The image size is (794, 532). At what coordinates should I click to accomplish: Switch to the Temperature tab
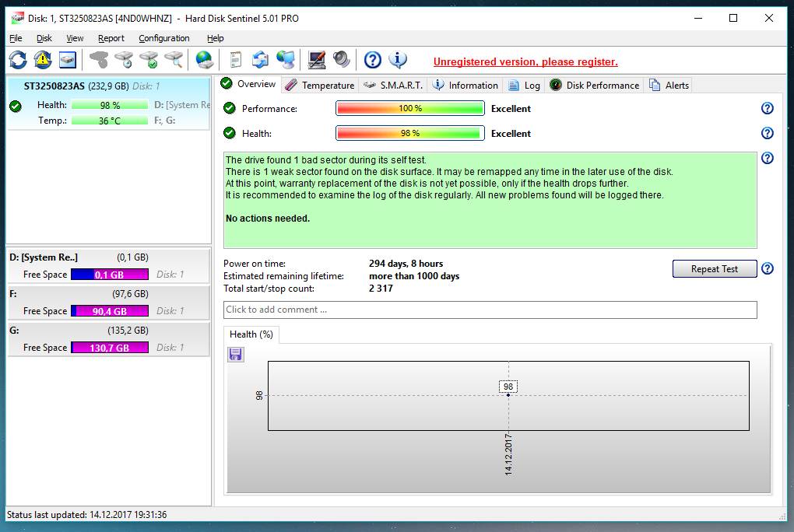coord(320,86)
